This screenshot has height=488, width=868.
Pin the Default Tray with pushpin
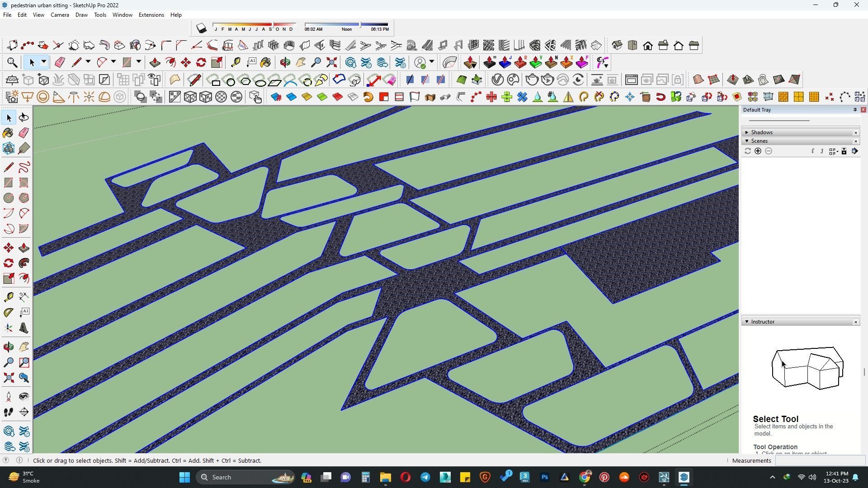pyautogui.click(x=854, y=110)
